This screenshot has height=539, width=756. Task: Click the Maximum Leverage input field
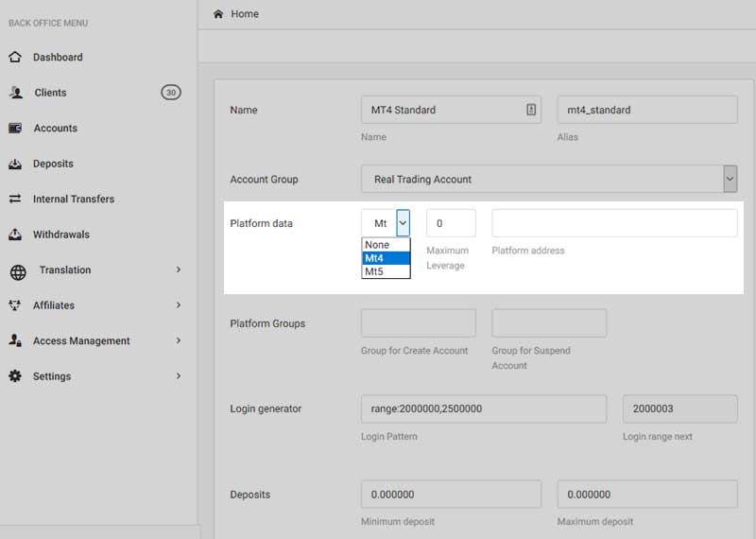(x=451, y=223)
